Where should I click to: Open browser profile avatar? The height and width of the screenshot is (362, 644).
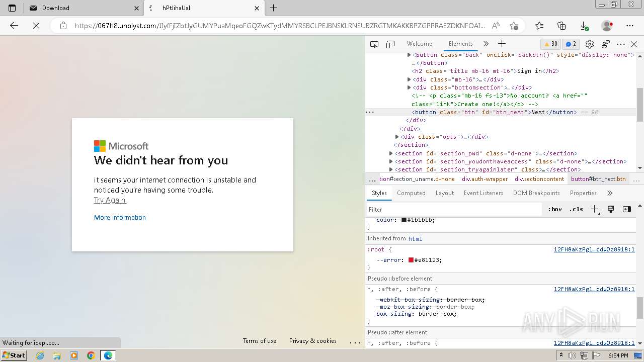607,26
